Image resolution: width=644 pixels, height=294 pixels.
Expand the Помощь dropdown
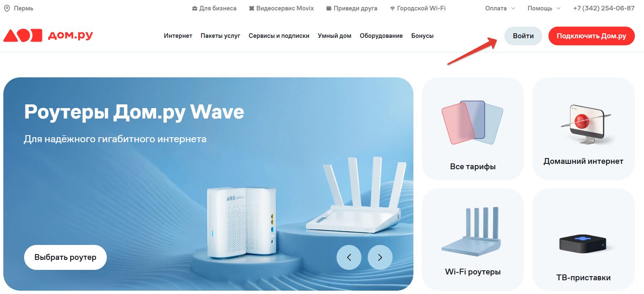tap(544, 8)
